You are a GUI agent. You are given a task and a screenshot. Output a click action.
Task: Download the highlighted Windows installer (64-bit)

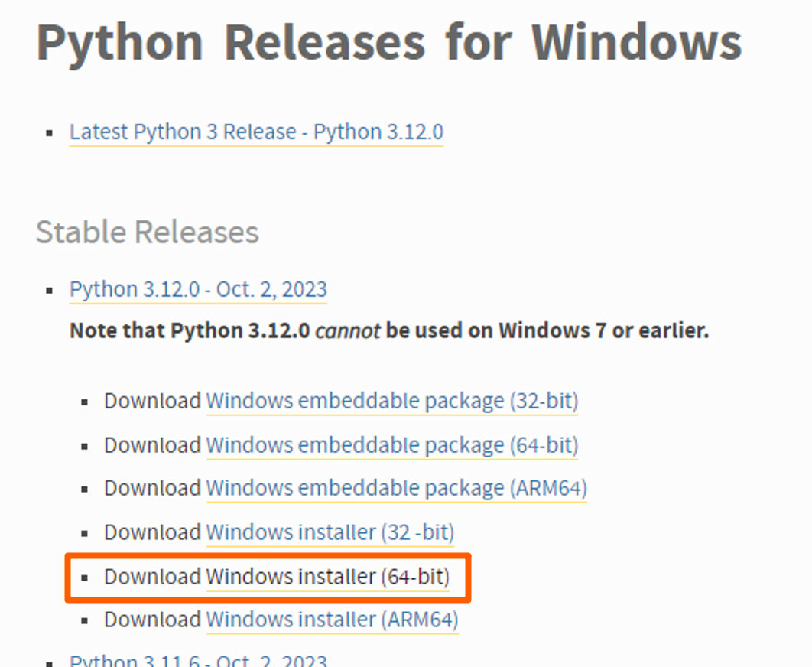(x=327, y=576)
